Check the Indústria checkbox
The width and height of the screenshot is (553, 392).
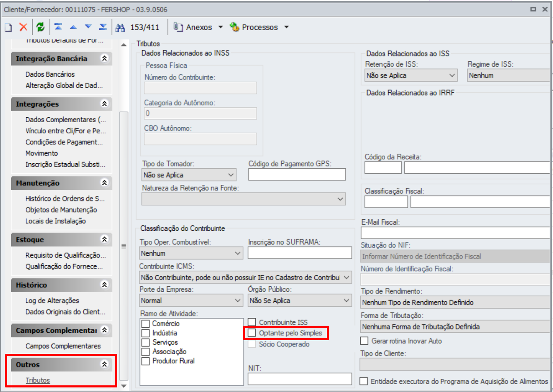(x=145, y=333)
